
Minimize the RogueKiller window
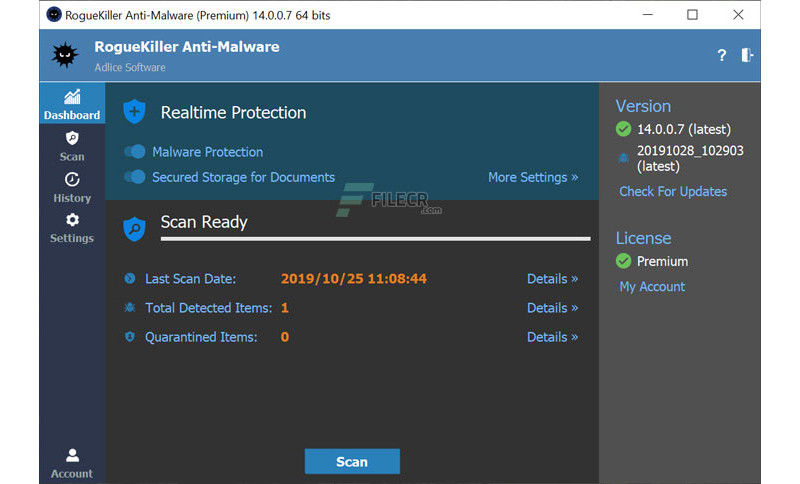pos(648,15)
